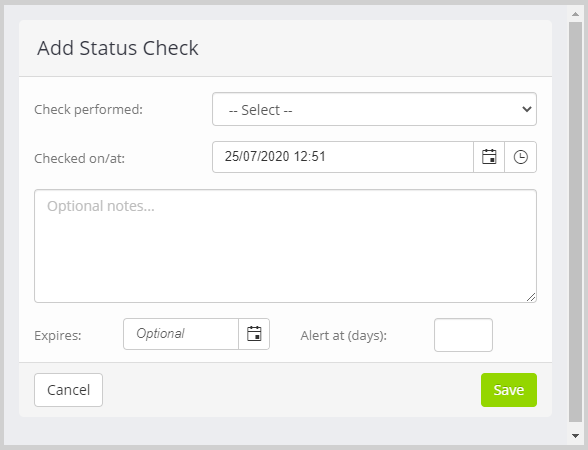Save the new status check
Viewport: 588px width, 450px height.
[x=509, y=390]
